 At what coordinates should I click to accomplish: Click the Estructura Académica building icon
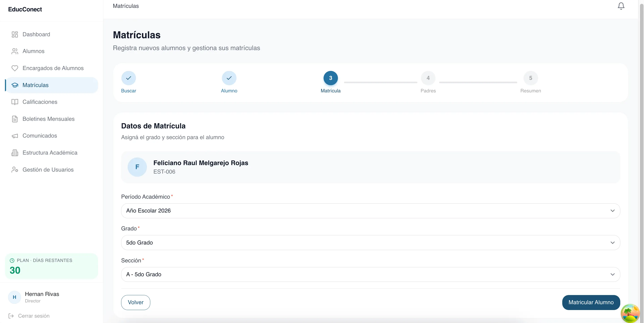[x=15, y=153]
